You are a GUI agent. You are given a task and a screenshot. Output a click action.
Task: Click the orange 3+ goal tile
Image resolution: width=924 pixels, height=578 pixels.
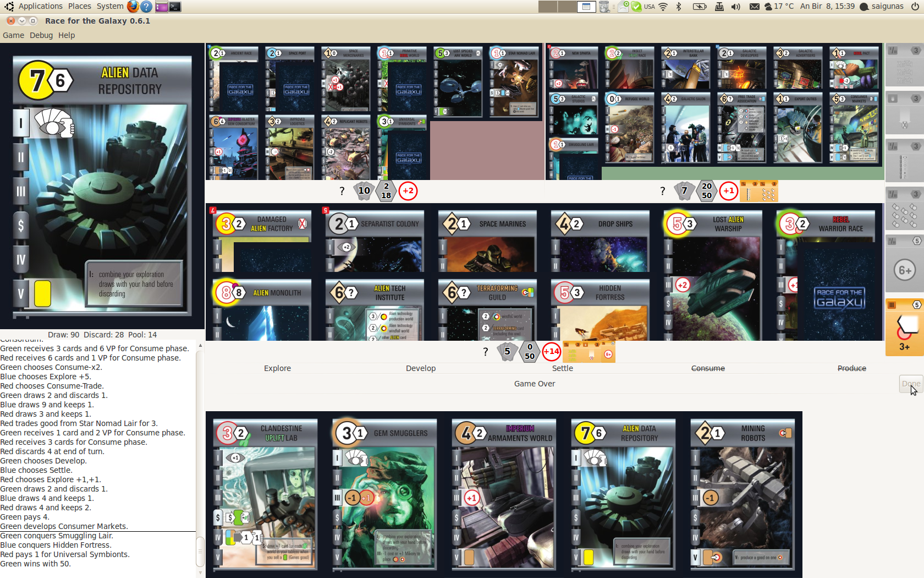coord(904,328)
